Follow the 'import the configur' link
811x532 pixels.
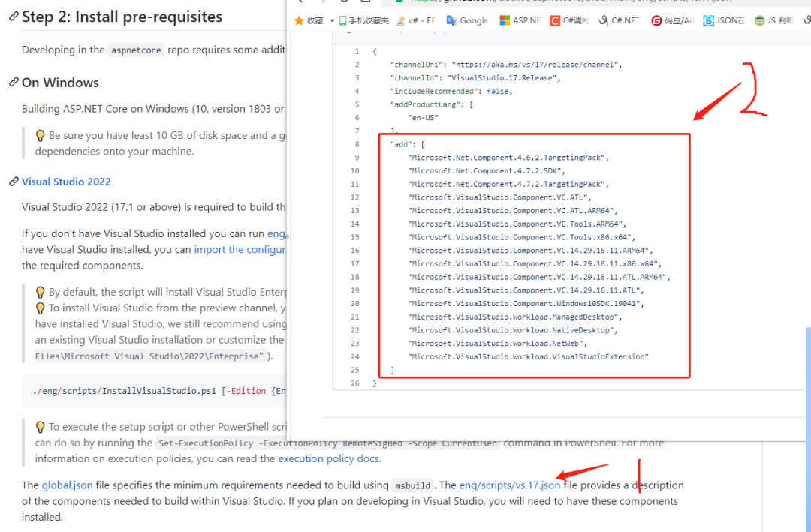click(x=240, y=249)
